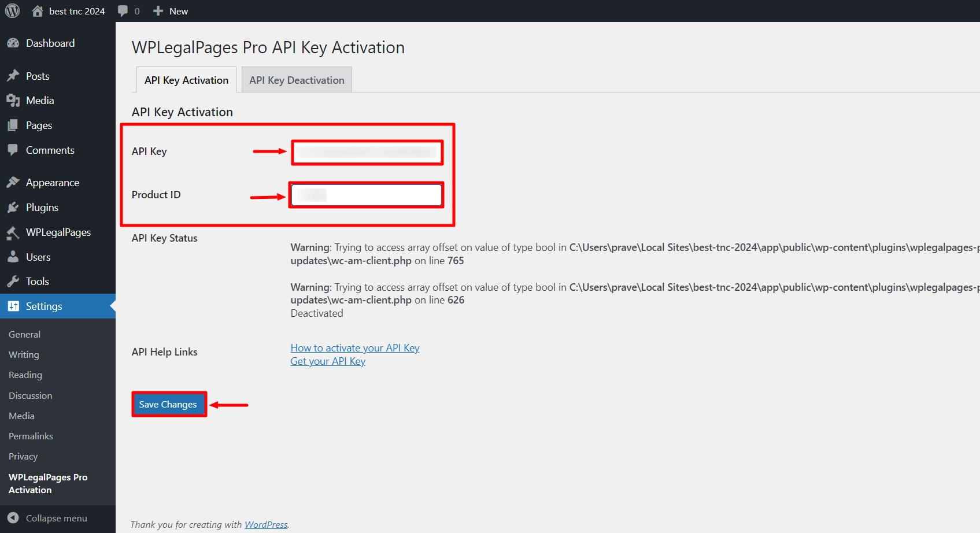Viewport: 980px width, 533px height.
Task: Open the New menu in the admin bar
Action: click(x=170, y=10)
